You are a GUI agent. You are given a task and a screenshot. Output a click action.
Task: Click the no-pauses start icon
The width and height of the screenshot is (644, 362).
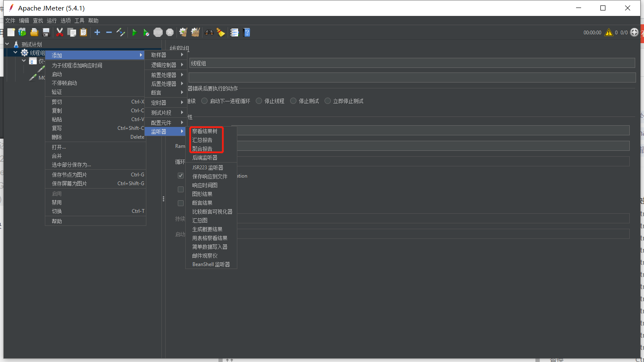tap(146, 32)
